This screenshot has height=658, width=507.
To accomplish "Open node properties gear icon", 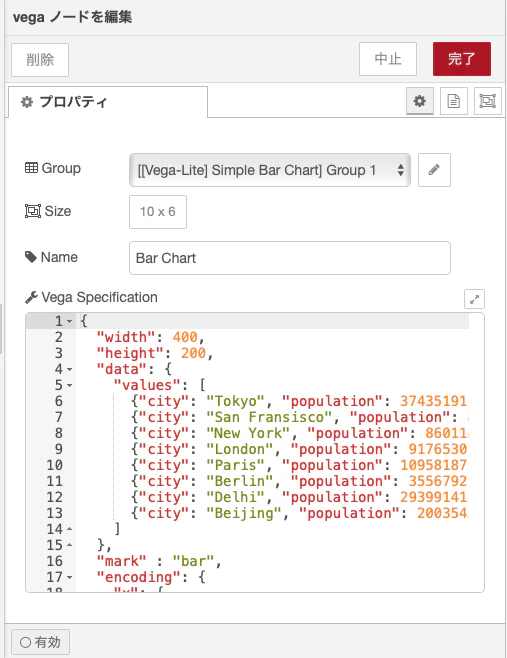I will [420, 101].
